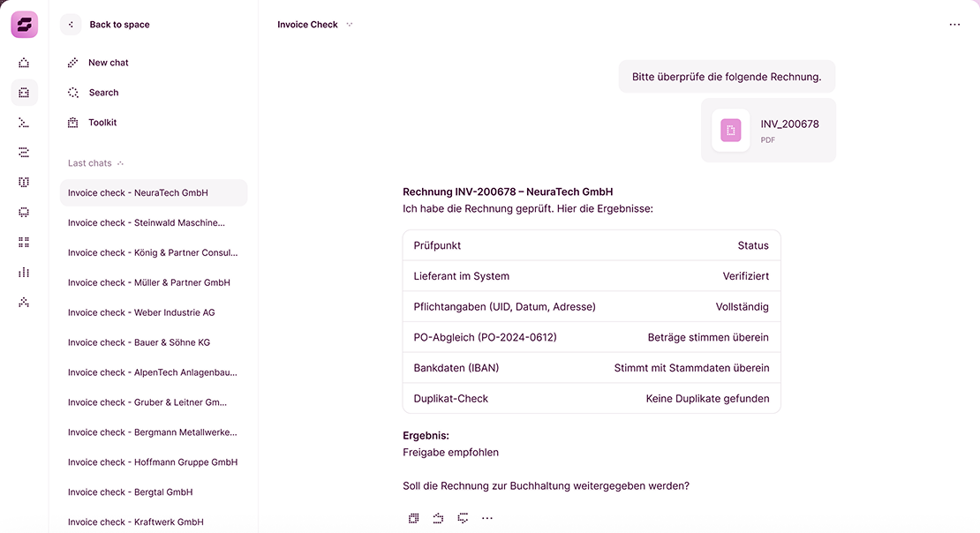The width and height of the screenshot is (980, 533).
Task: Click the Lieferant im System cell
Action: pos(461,276)
